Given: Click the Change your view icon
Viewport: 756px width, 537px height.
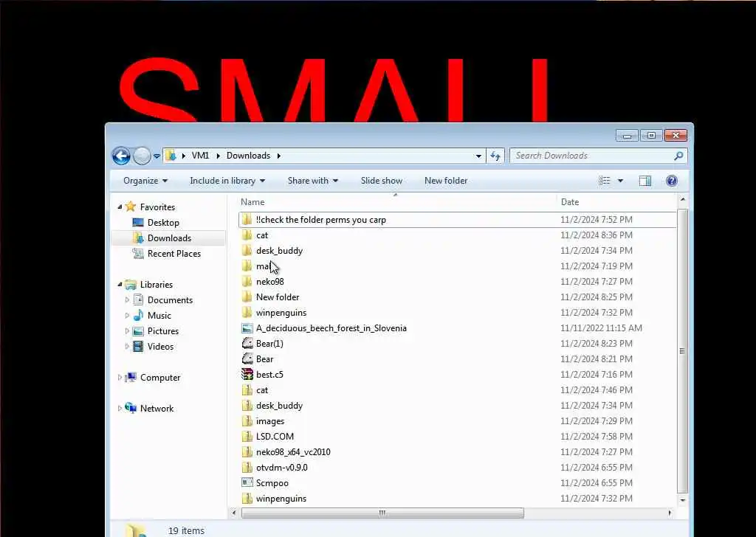Looking at the screenshot, I should (604, 181).
